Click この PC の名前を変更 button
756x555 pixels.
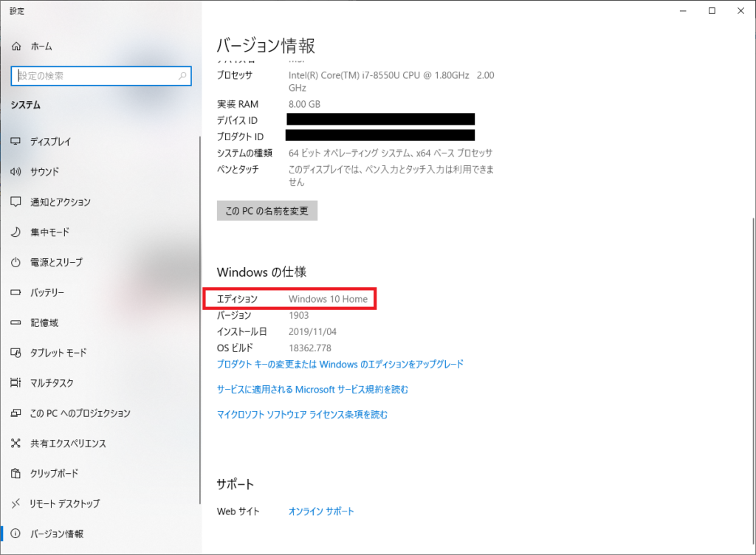pos(267,210)
